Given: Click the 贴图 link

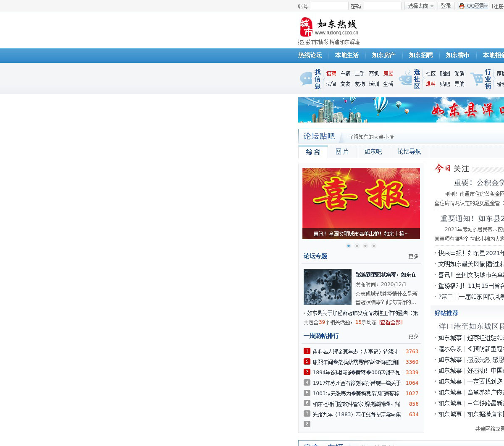Looking at the screenshot, I should coord(445,73).
